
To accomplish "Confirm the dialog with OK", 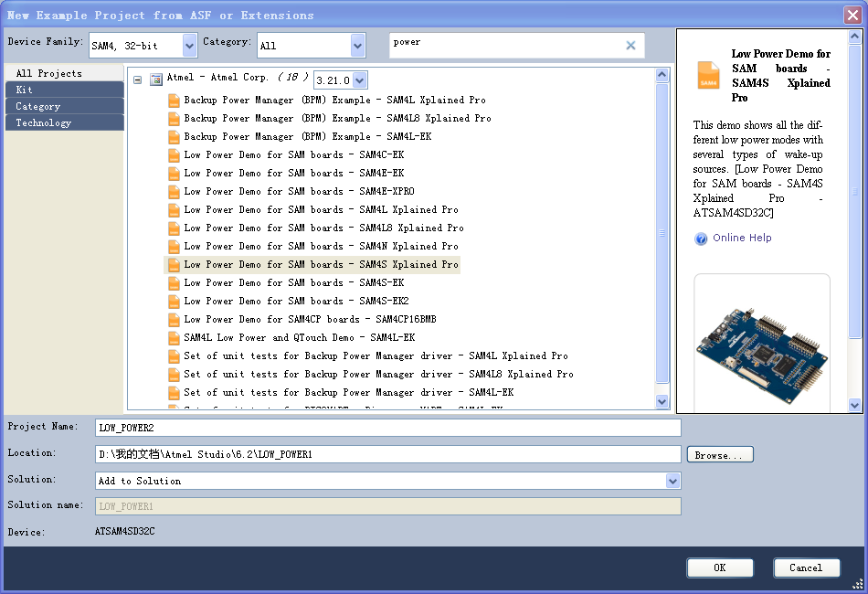I will [x=720, y=567].
